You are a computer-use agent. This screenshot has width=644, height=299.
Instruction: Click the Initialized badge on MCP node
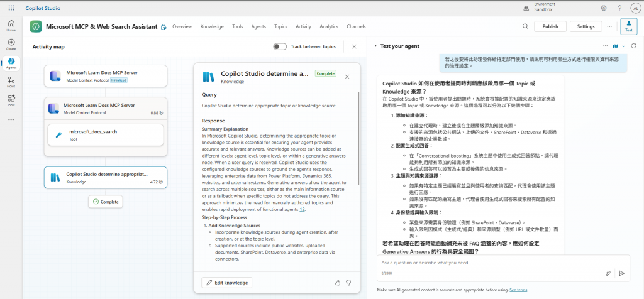point(119,80)
